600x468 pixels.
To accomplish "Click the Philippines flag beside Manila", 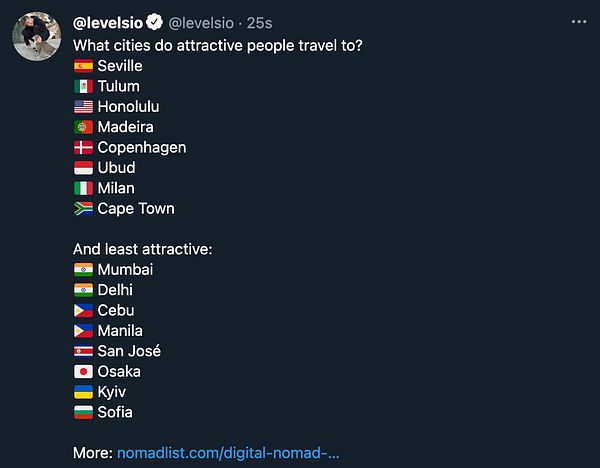I will (x=83, y=331).
